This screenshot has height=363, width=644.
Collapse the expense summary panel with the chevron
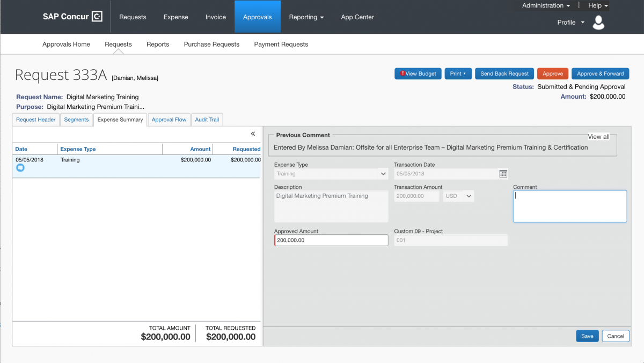(253, 134)
